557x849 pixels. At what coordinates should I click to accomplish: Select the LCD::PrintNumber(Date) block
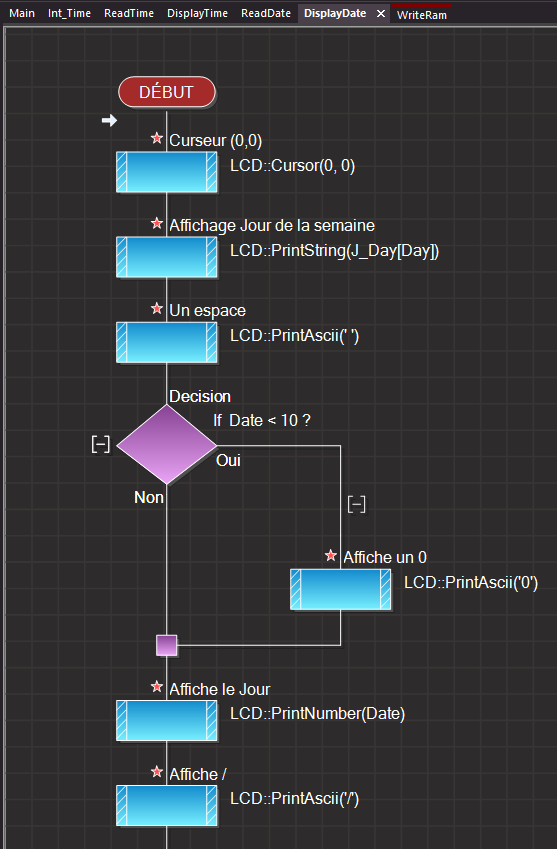[167, 720]
